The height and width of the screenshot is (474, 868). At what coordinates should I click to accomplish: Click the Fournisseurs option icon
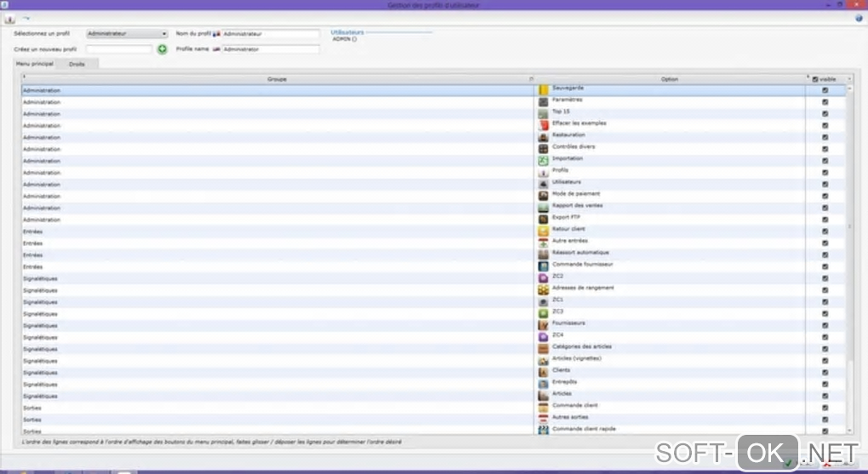(543, 325)
